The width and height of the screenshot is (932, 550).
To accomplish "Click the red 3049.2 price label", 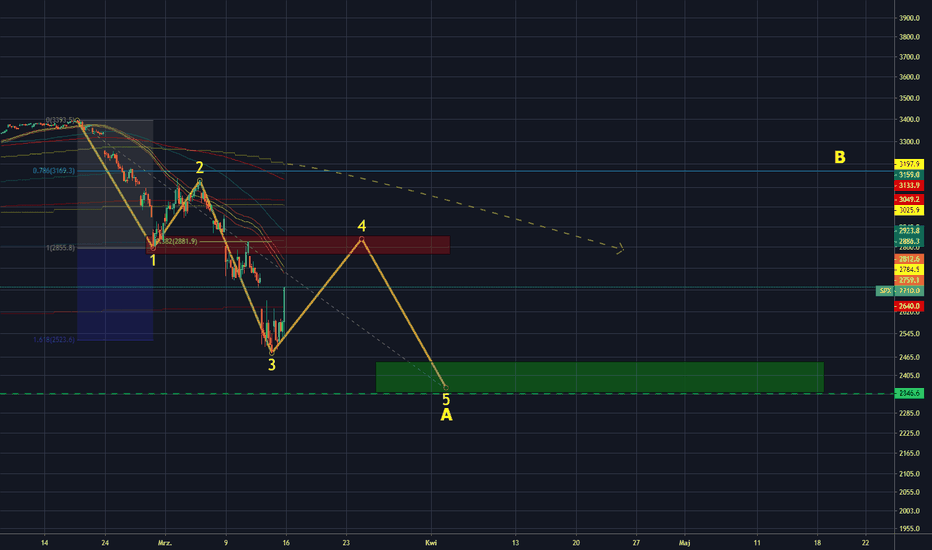I will tap(909, 199).
